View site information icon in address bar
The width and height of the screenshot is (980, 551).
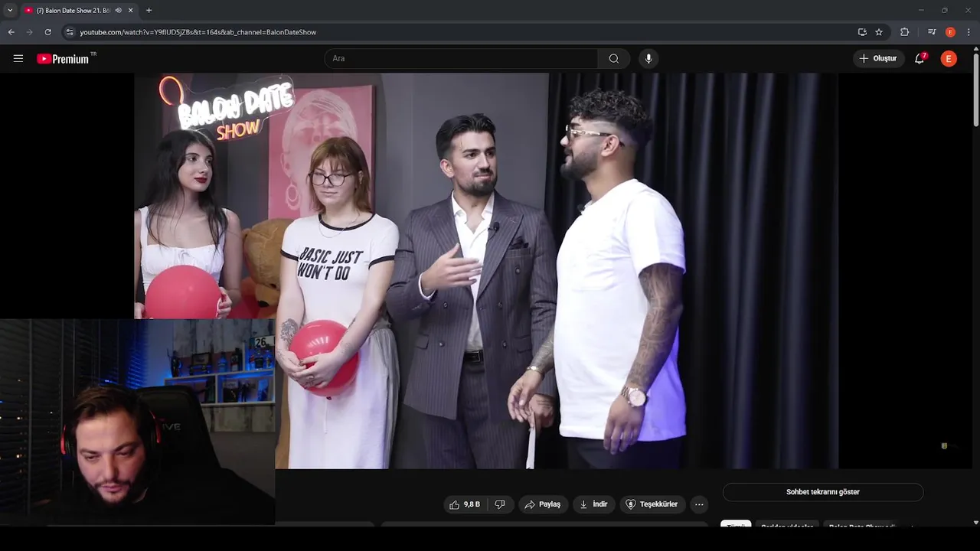[x=70, y=32]
